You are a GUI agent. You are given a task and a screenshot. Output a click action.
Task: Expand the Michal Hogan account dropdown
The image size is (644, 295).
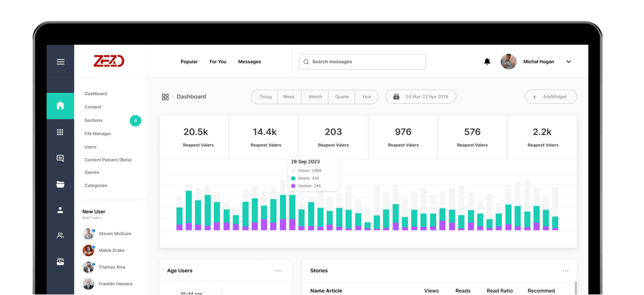click(568, 62)
